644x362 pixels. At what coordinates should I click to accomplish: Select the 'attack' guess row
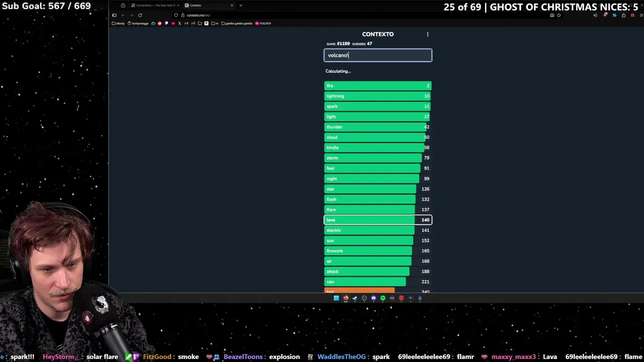coord(378,271)
